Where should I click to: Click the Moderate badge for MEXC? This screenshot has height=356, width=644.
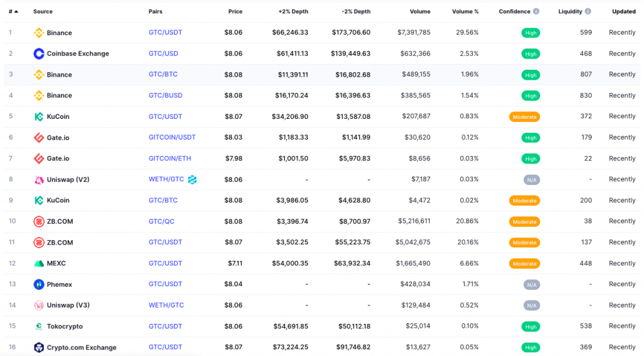tap(525, 264)
